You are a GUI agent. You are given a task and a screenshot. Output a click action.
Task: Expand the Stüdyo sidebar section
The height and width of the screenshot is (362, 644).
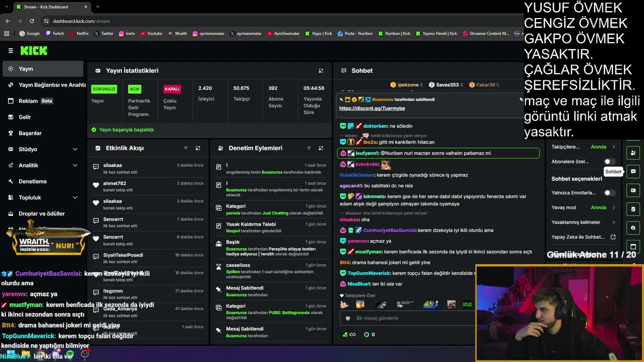pos(43,149)
